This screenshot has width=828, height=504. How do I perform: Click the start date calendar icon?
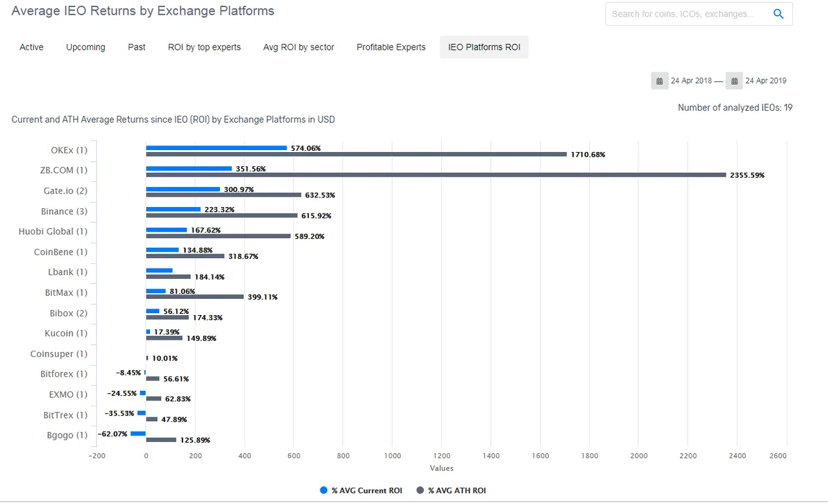659,81
